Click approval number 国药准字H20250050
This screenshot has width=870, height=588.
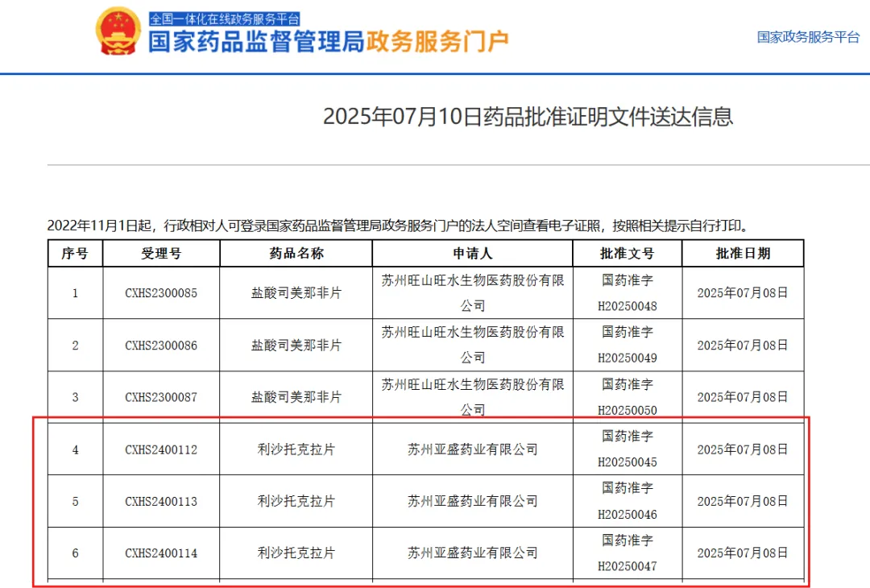point(628,397)
